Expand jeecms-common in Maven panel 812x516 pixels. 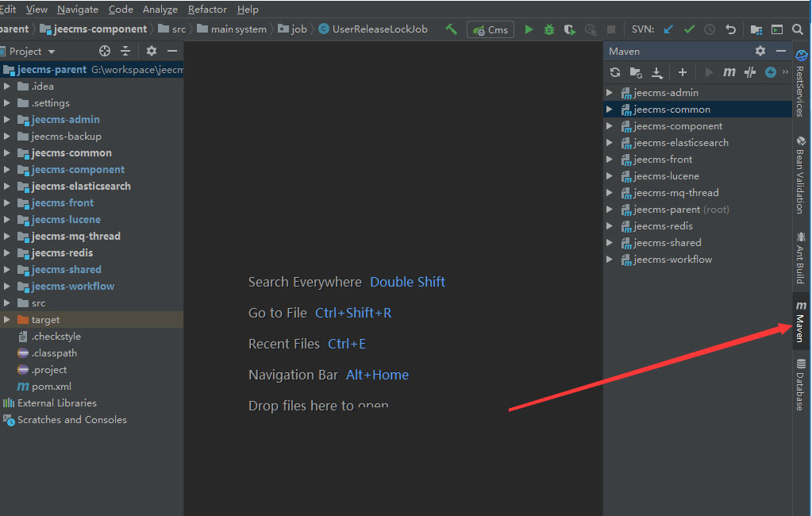(610, 110)
